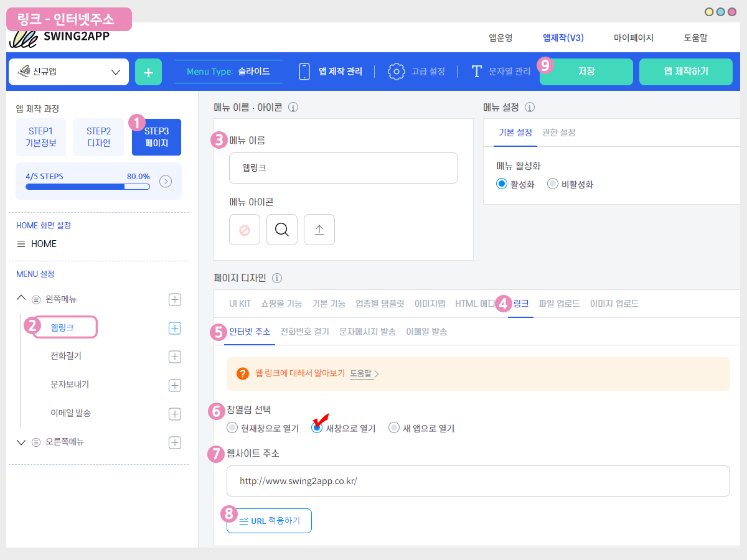Screen dimensions: 747x560
Task: Click the upload arrow menu icon button
Action: [x=319, y=230]
